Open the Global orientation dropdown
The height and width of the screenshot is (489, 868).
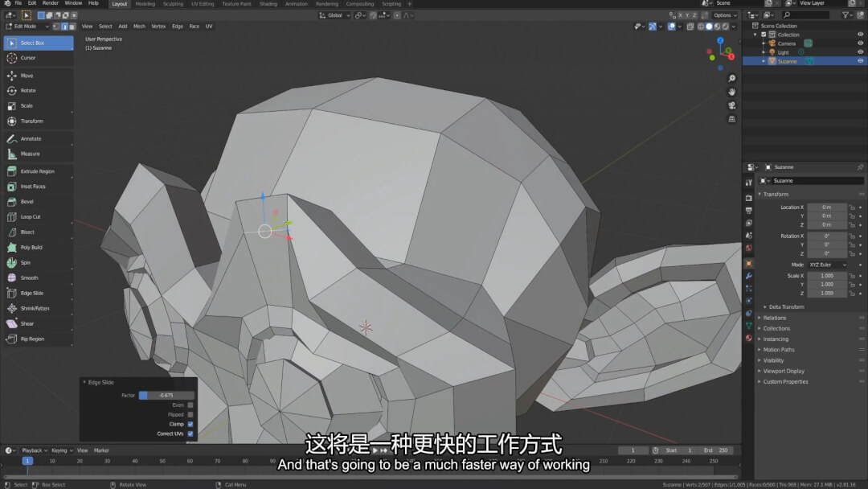pos(335,15)
